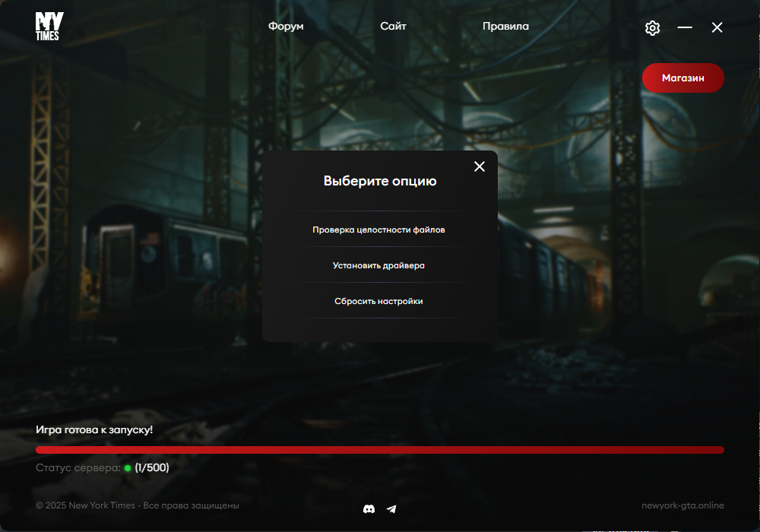Open the Telegram channel icon
The width and height of the screenshot is (760, 532).
tap(391, 509)
